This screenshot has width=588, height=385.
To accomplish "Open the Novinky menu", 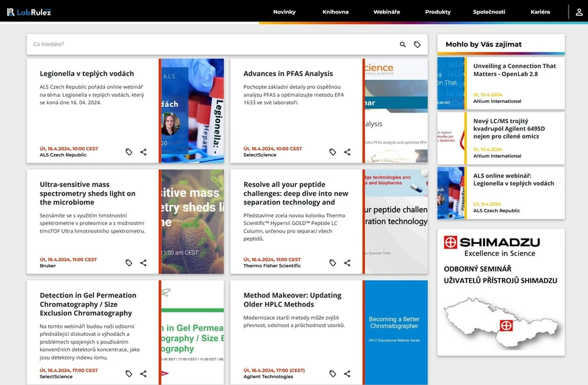I will [x=285, y=12].
